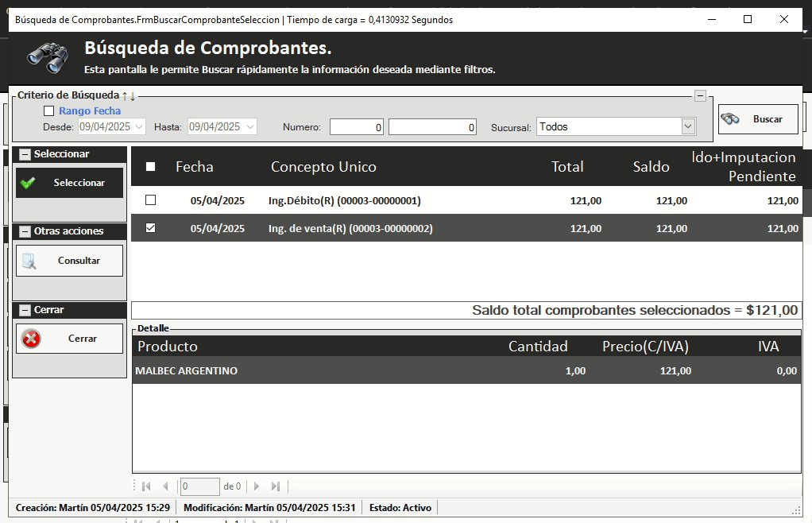Click the first Numero input field
812x523 pixels.
(x=357, y=127)
